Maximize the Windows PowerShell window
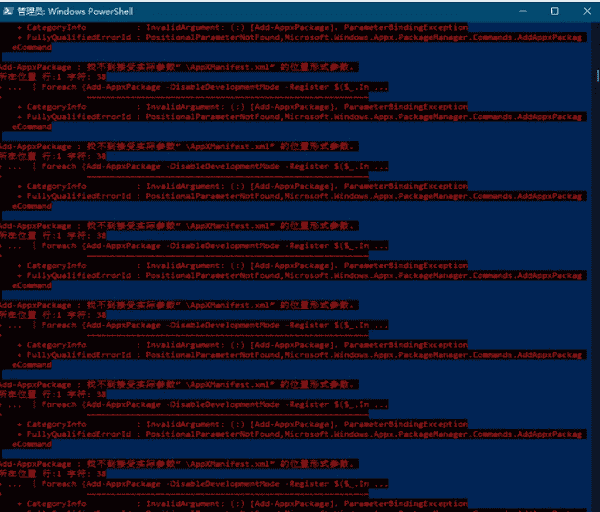The width and height of the screenshot is (600, 512). [x=554, y=10]
